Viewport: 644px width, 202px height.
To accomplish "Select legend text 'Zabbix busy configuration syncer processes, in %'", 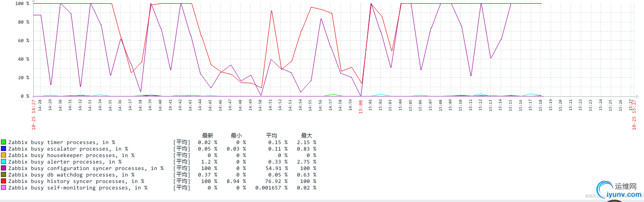I will pyautogui.click(x=86, y=168).
